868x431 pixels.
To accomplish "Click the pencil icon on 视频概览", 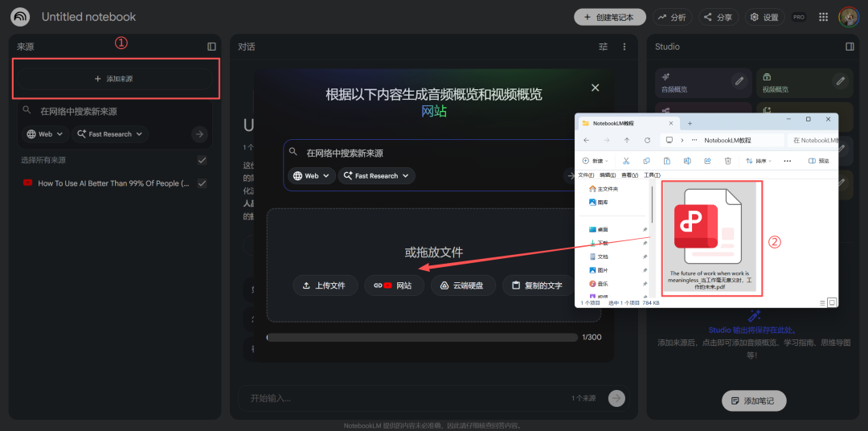I will tap(841, 81).
